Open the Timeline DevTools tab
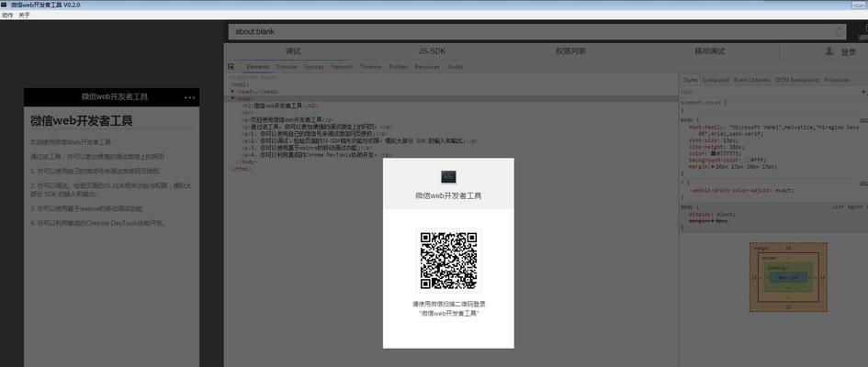 [x=371, y=67]
